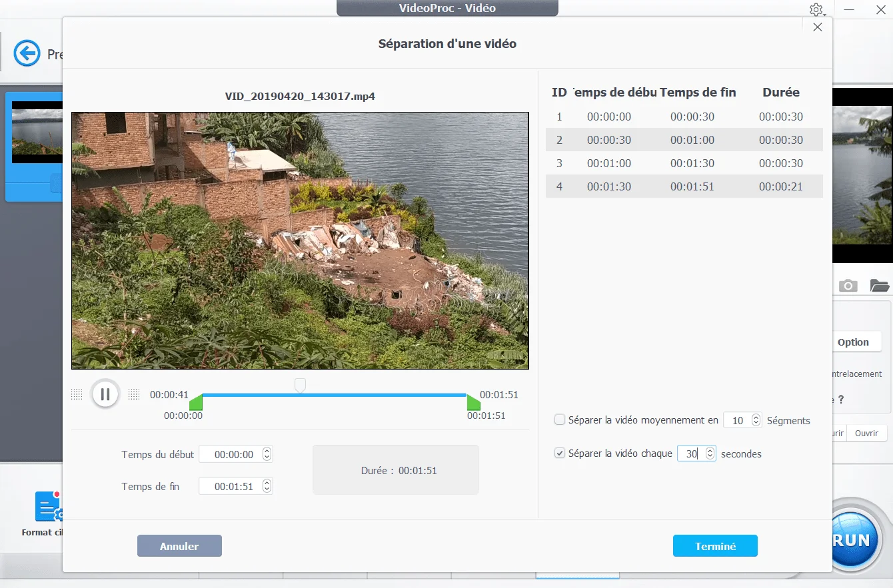Open the output folder icon
Viewport: 893px width, 588px height.
pos(880,286)
